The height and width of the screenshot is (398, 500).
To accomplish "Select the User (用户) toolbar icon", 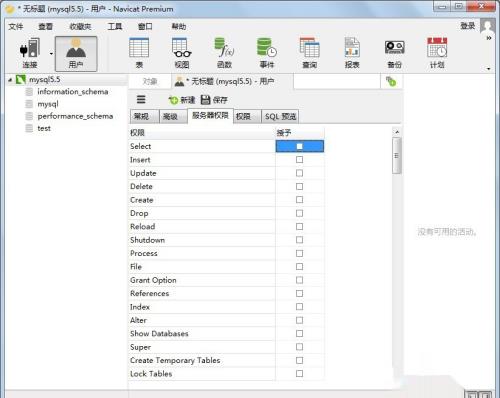I will tap(76, 53).
